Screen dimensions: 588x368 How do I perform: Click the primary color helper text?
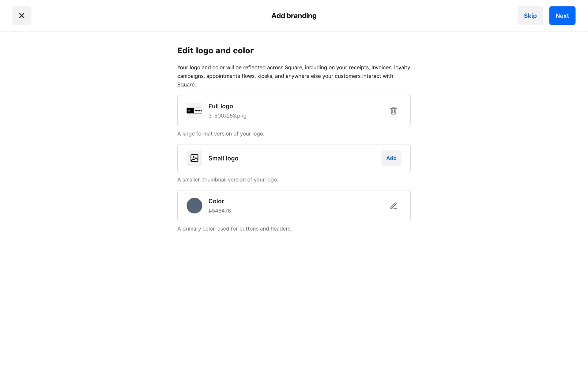pyautogui.click(x=234, y=229)
